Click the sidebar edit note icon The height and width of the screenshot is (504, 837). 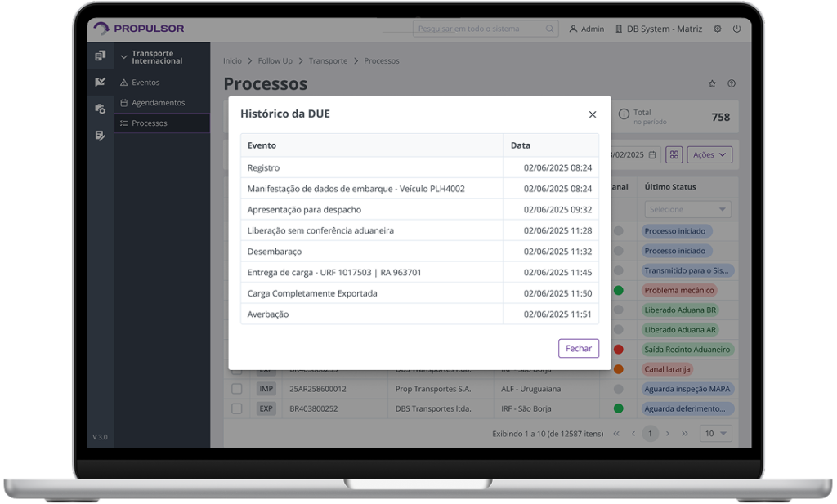100,136
